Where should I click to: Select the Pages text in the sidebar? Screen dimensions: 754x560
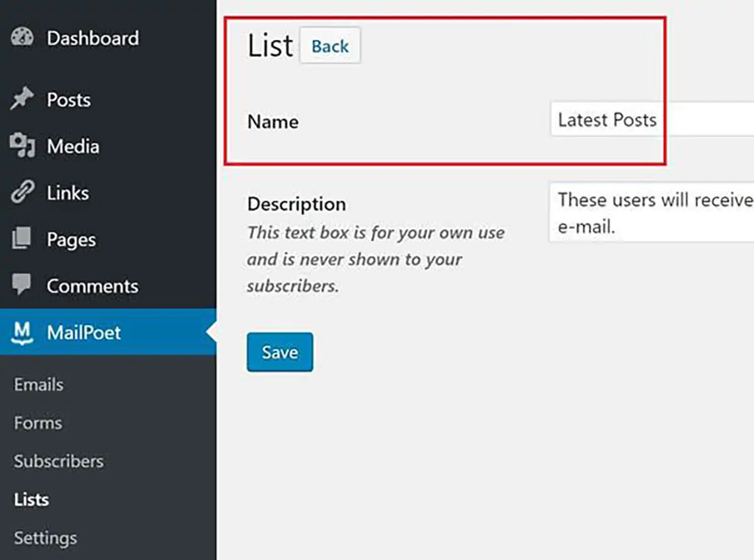tap(71, 240)
